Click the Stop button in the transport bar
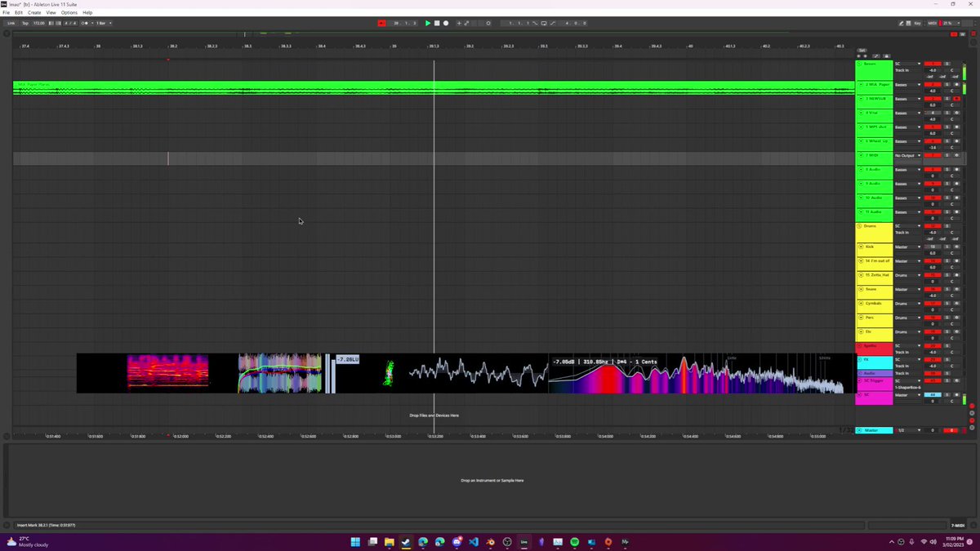Screen dimensions: 980x551 438,23
